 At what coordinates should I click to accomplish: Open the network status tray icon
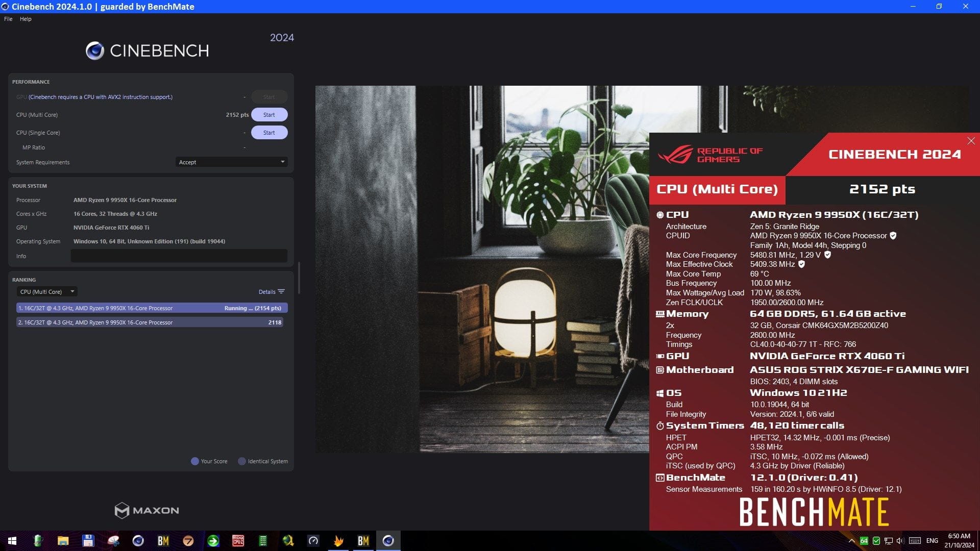(888, 541)
